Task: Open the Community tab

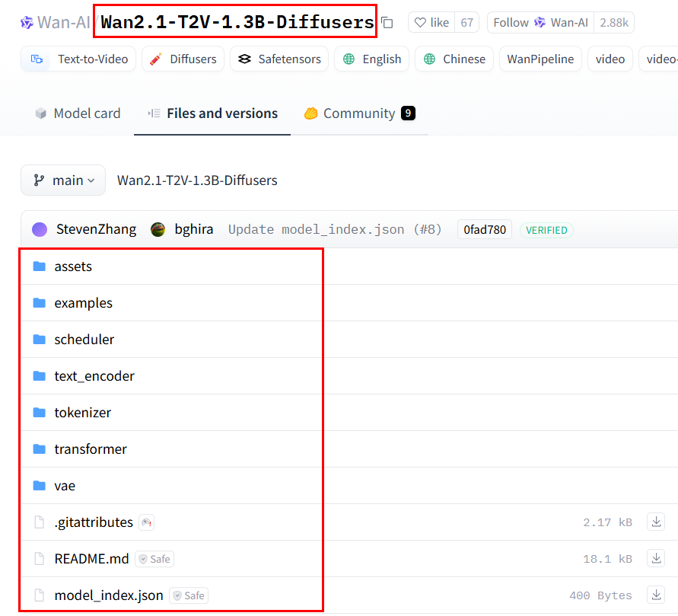Action: point(359,113)
